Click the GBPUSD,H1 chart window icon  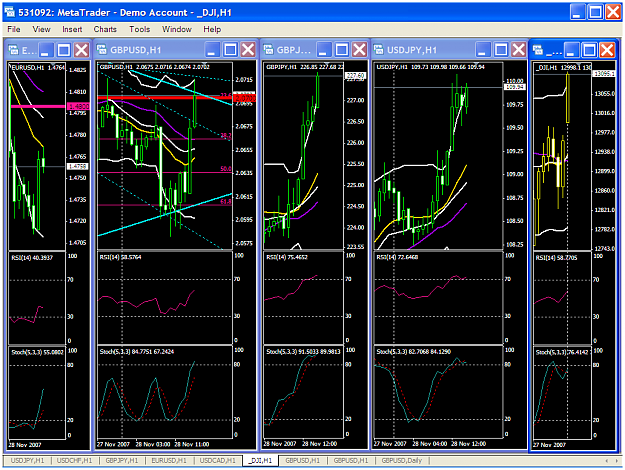click(x=102, y=50)
